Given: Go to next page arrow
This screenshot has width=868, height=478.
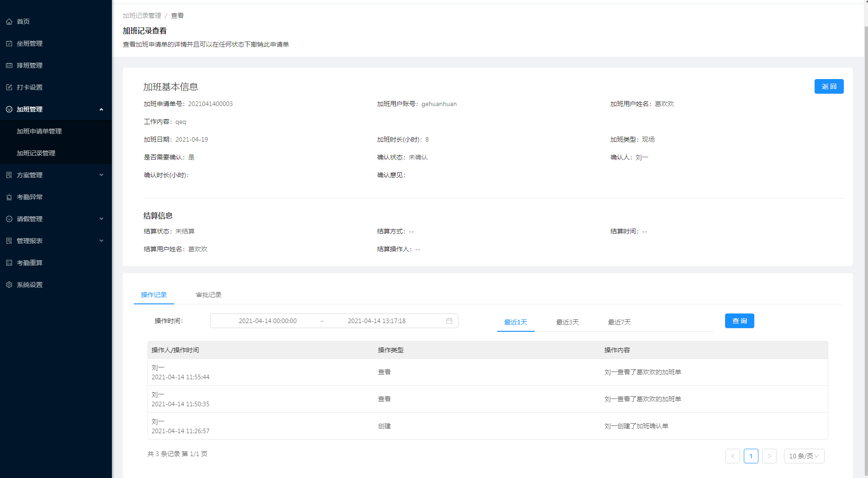Looking at the screenshot, I should pos(769,456).
